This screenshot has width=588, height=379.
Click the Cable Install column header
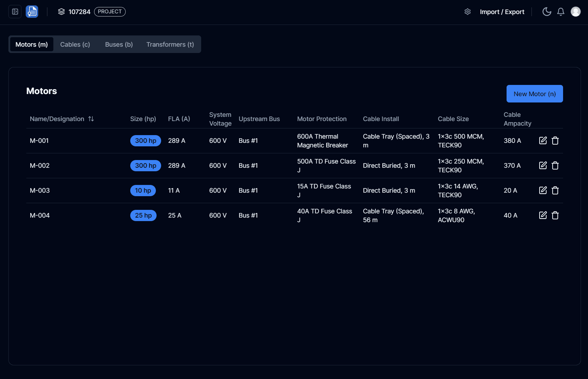[x=381, y=119]
